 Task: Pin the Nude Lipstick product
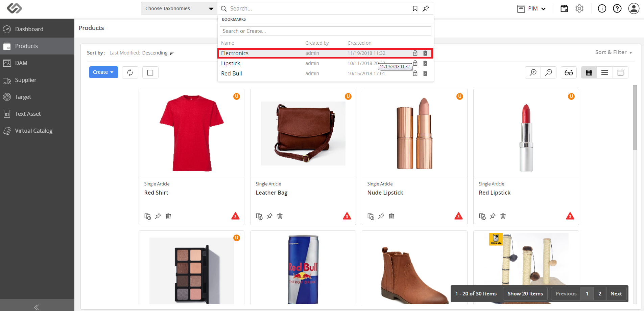(x=381, y=216)
